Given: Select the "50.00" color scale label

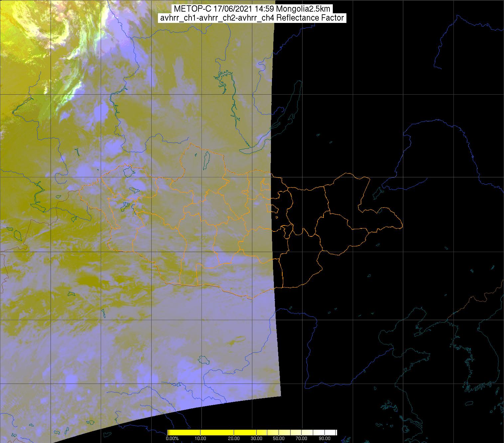Looking at the screenshot, I should (279, 439).
